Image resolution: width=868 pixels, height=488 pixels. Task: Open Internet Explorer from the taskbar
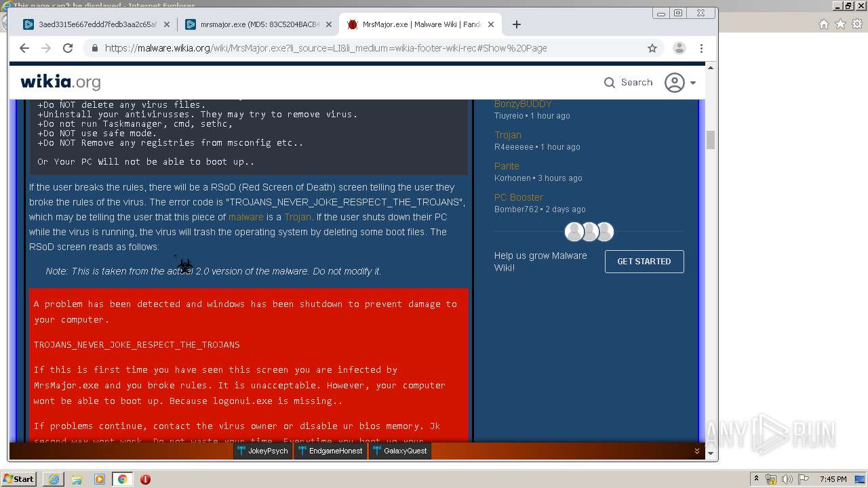click(x=54, y=479)
